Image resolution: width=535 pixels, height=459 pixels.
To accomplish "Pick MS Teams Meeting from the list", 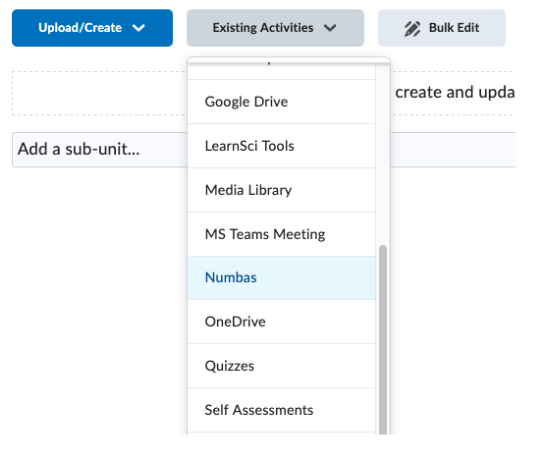I will [281, 234].
